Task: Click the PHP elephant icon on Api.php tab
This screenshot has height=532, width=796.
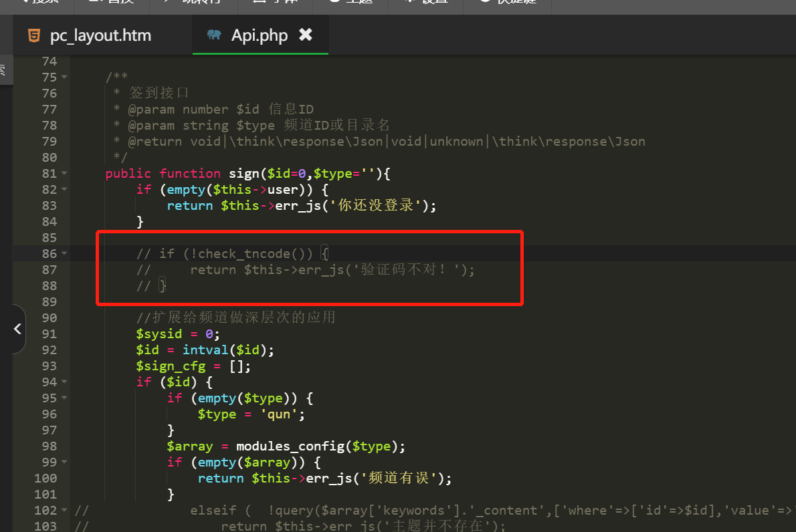Action: pos(214,35)
